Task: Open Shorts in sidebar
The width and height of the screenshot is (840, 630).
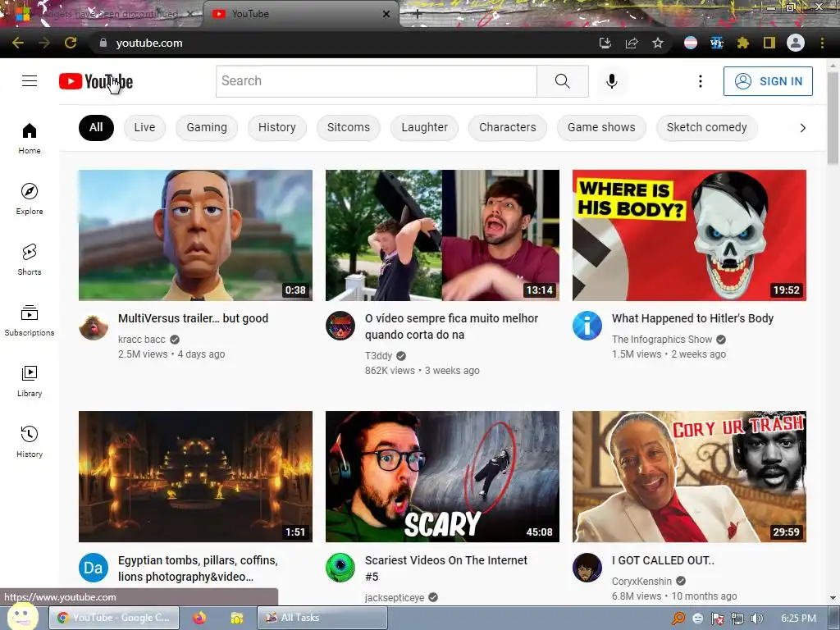Action: (x=30, y=259)
